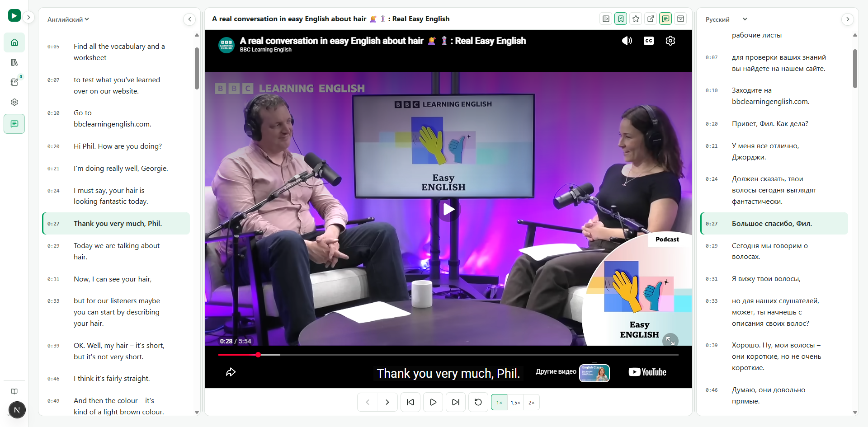Click the video progress bar

click(448, 355)
